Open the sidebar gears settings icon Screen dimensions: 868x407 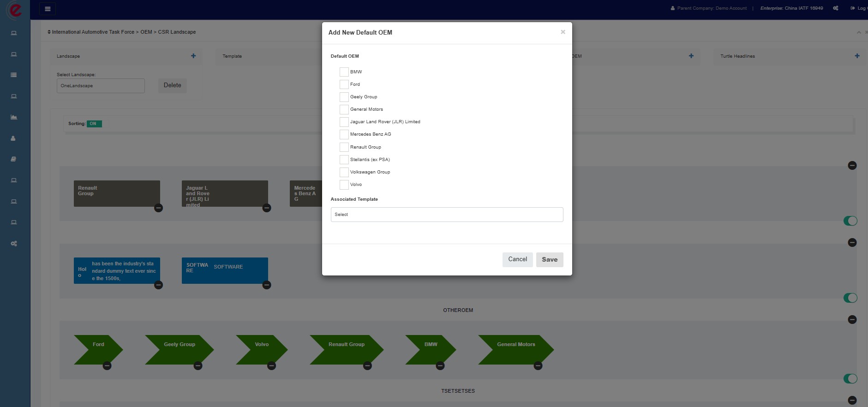tap(14, 243)
